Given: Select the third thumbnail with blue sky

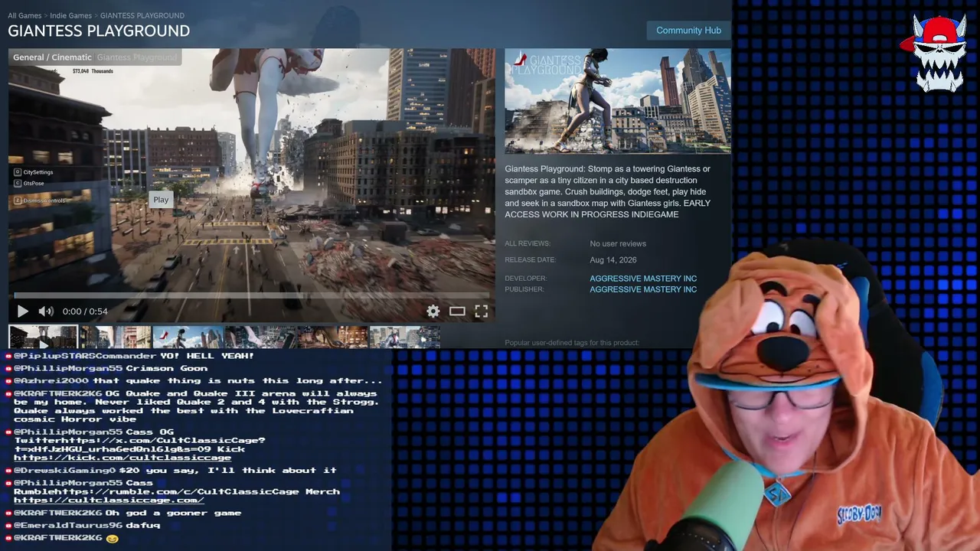Looking at the screenshot, I should coord(188,337).
